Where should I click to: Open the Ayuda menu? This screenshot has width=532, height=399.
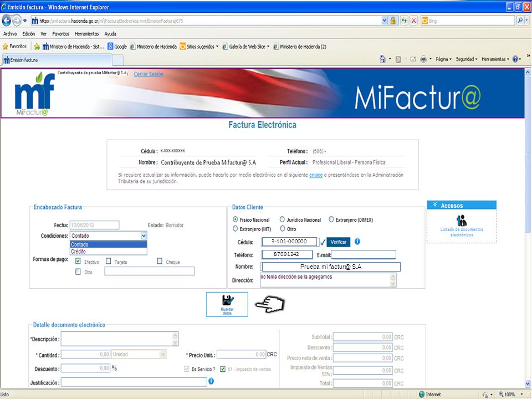coord(110,34)
